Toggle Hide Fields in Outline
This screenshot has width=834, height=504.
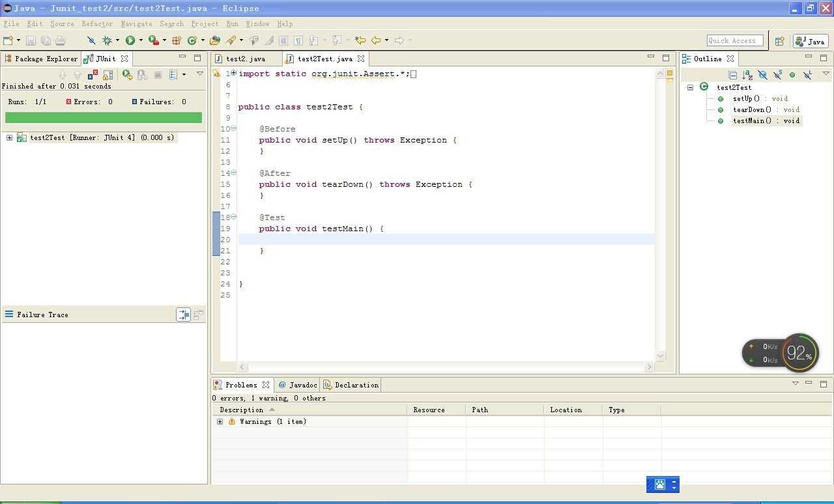pyautogui.click(x=762, y=75)
